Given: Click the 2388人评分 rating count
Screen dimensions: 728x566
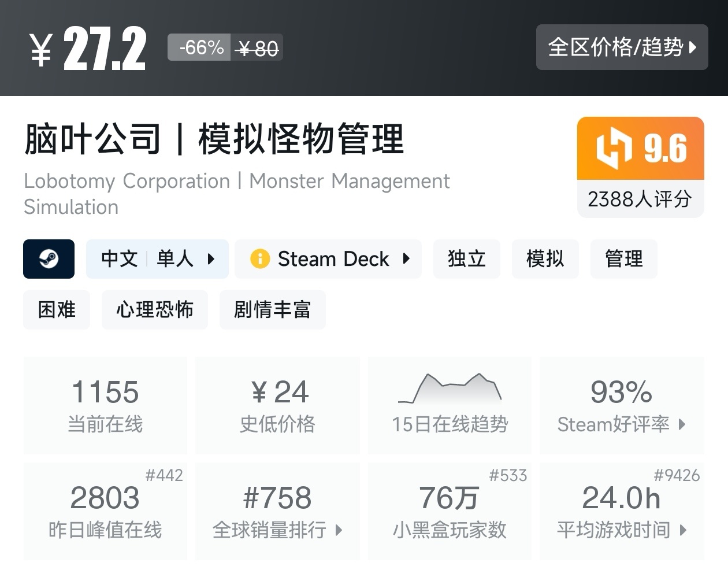Looking at the screenshot, I should click(x=640, y=199).
